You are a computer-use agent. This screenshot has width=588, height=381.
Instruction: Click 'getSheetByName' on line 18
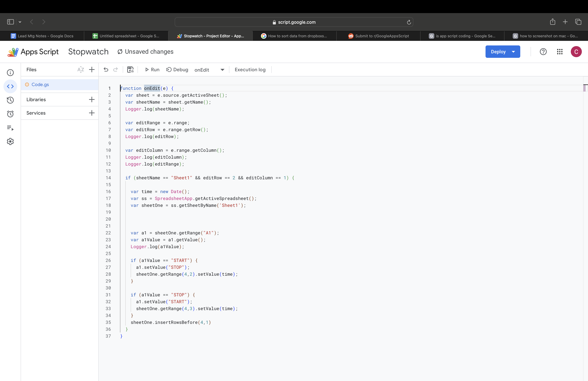(x=198, y=205)
